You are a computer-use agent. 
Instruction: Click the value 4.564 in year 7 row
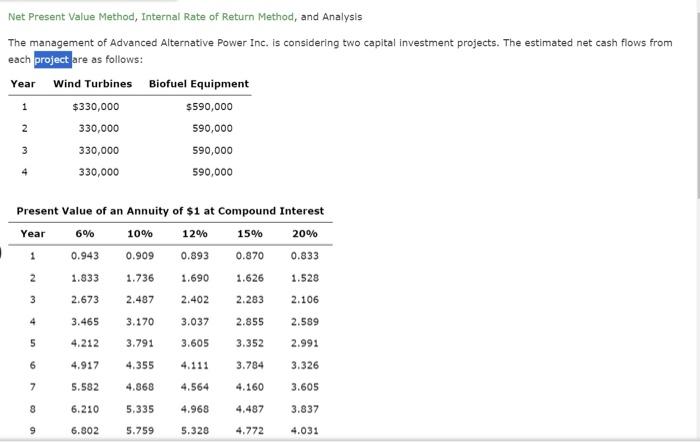coord(195,387)
